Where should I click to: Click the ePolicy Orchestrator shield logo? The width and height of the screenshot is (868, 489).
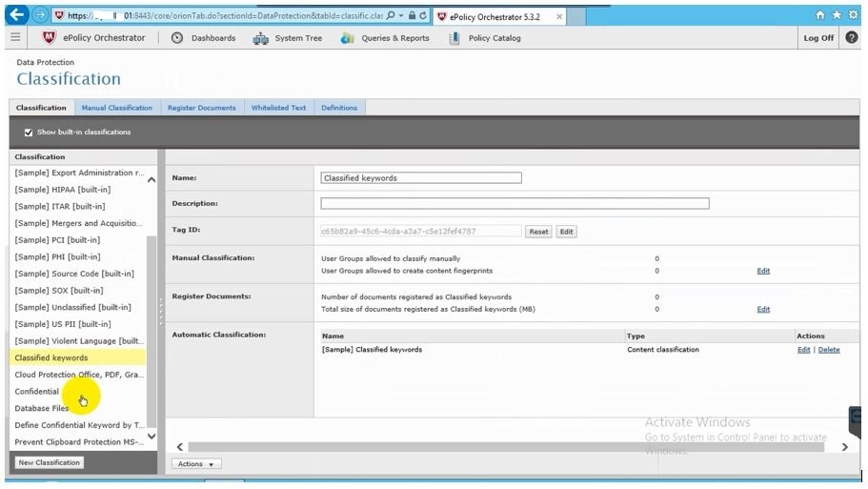coord(50,38)
